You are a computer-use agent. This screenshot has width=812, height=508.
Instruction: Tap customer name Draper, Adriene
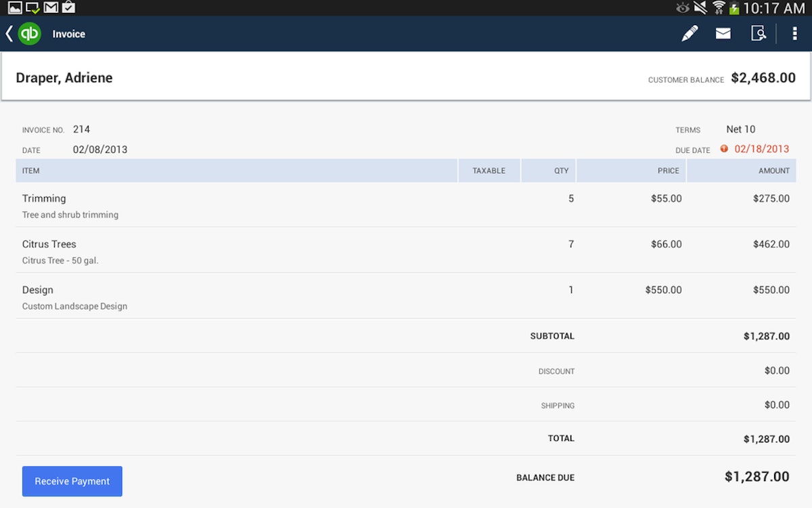(64, 77)
